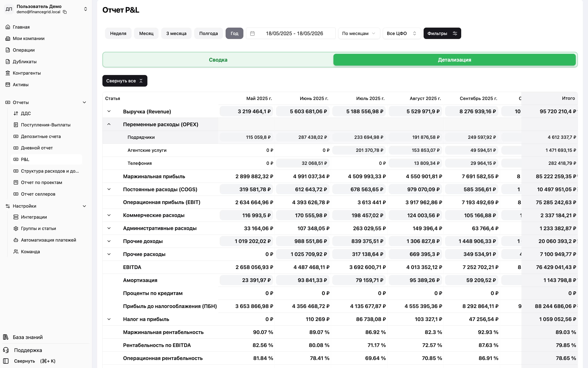Copy the demo email address icon

click(x=65, y=12)
